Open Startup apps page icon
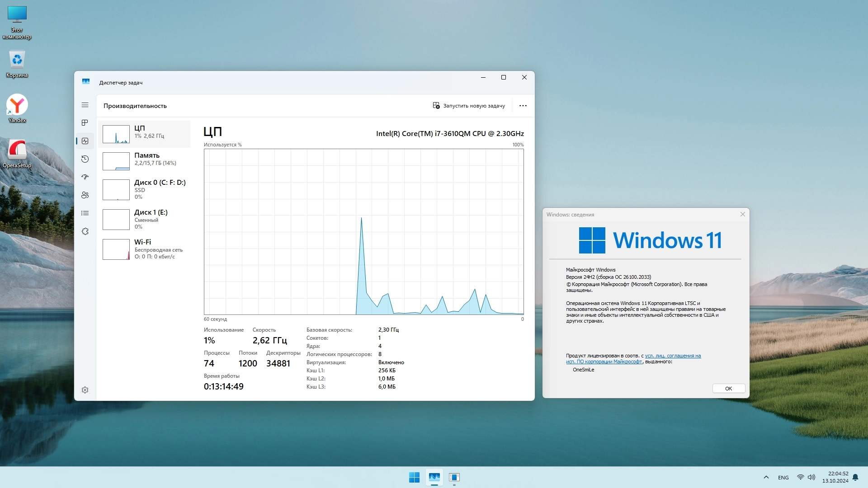Image resolution: width=868 pixels, height=488 pixels. coord(85,177)
